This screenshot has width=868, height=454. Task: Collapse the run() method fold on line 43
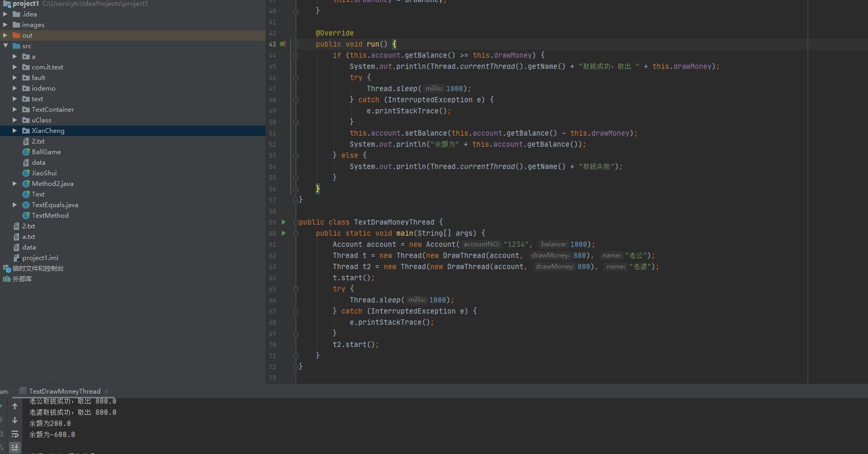tap(296, 44)
